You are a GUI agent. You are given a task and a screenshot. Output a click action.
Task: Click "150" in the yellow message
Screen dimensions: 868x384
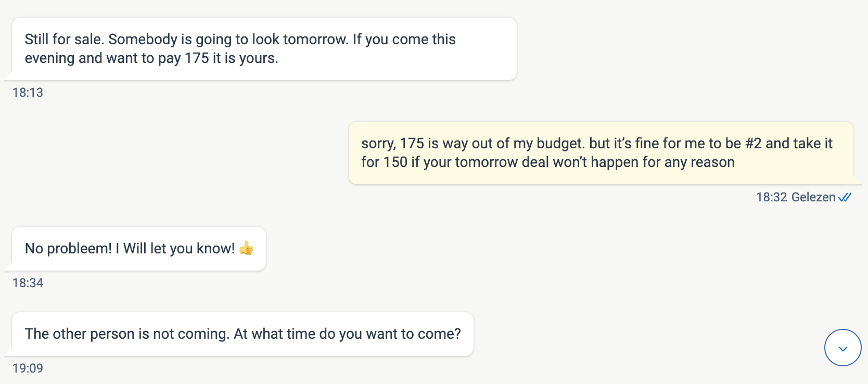click(395, 162)
